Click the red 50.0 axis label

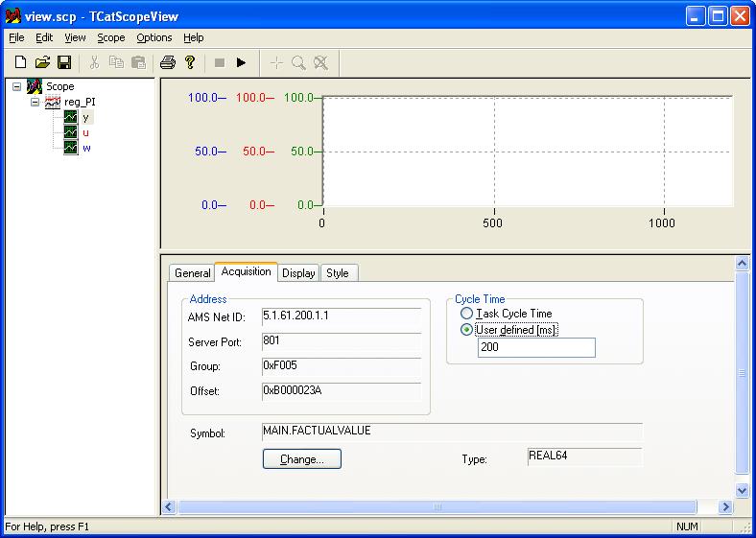(254, 152)
